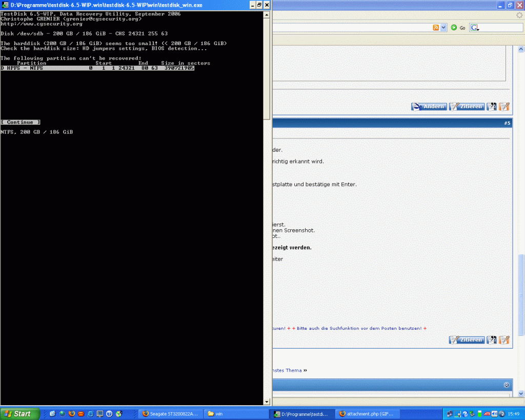
Task: Click the quick reply icon in post #5
Action: [x=504, y=340]
